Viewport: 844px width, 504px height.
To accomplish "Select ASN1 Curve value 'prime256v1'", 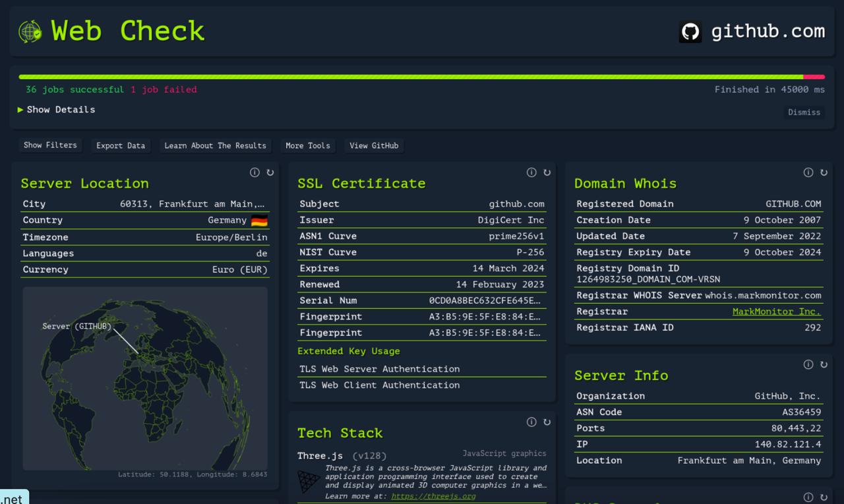I will click(516, 237).
